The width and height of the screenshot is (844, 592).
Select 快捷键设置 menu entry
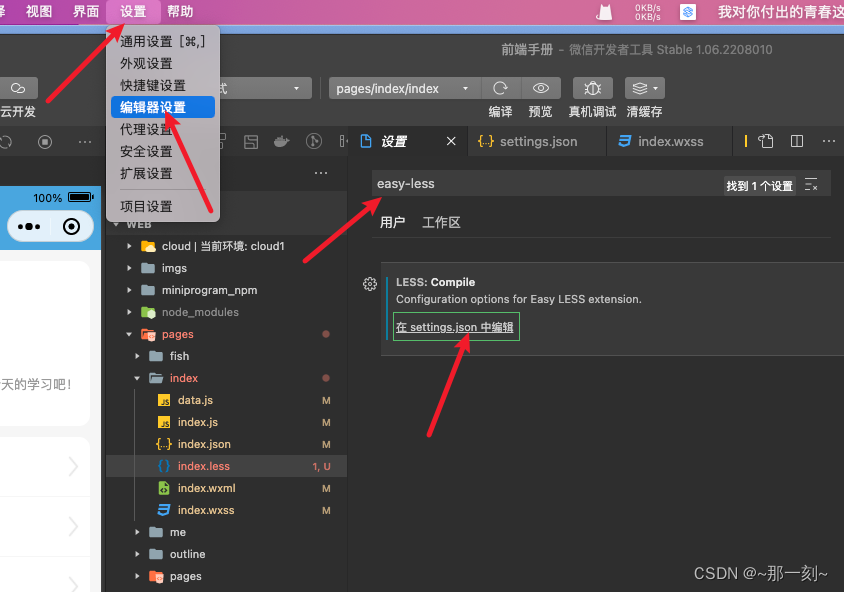(x=163, y=86)
